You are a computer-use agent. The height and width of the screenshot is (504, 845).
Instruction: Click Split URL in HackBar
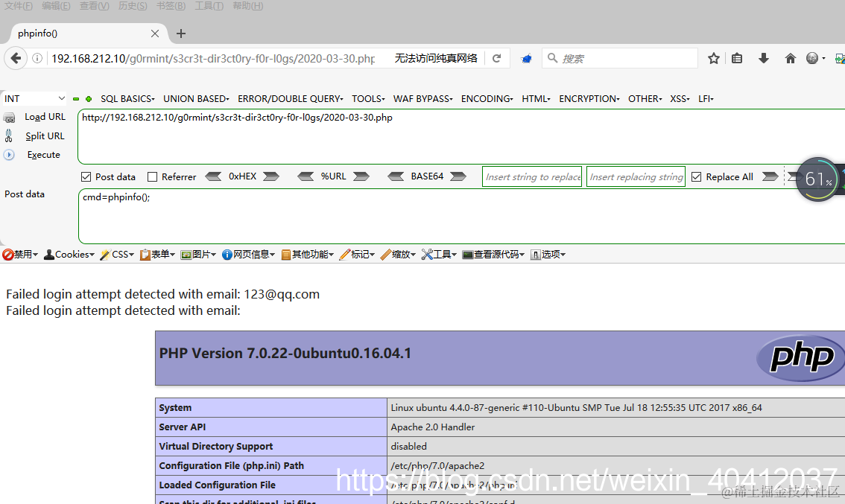pos(45,136)
